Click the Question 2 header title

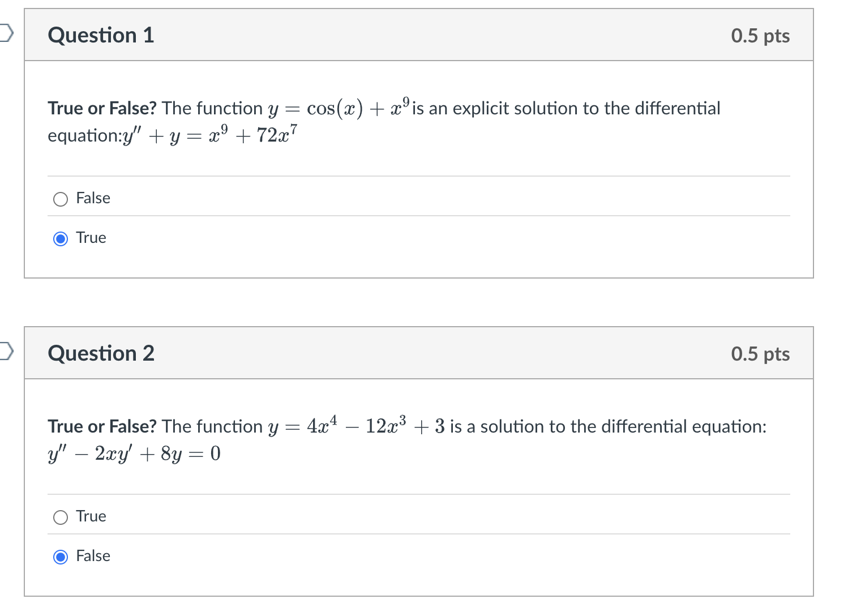point(101,353)
